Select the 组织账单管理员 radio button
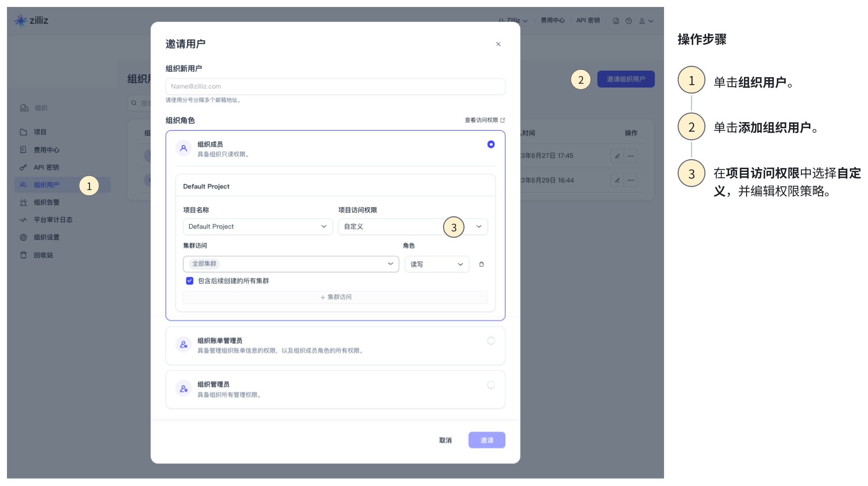The image size is (868, 486). point(491,341)
